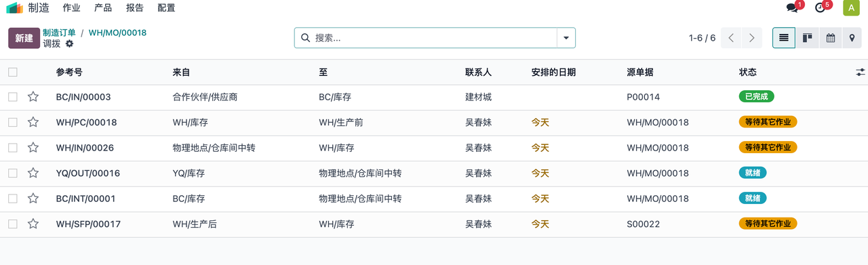Screen dimensions: 868x265
Task: Switch to calendar view
Action: coord(830,38)
